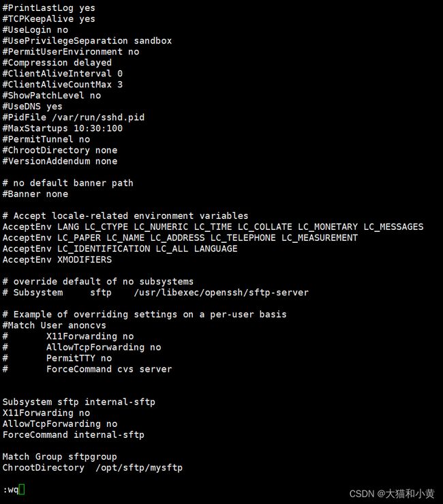Click the LC_MESSAGES text in AcceptEnv

(x=393, y=227)
